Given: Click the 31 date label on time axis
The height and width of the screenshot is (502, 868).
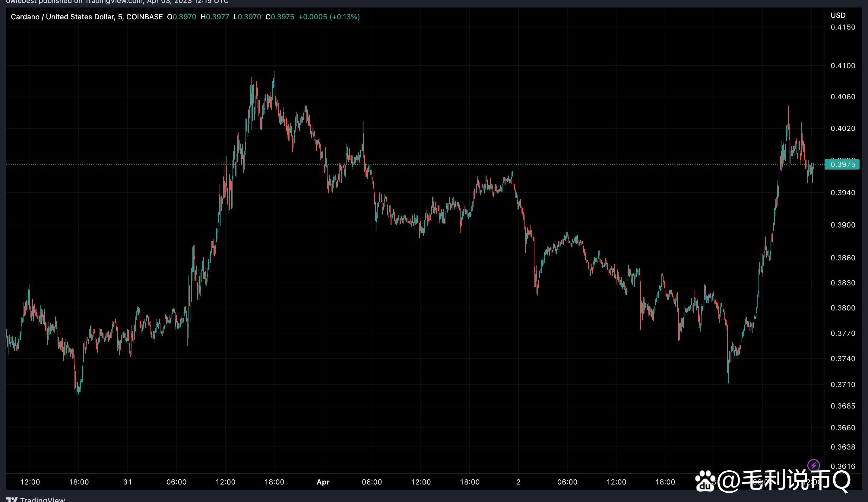Looking at the screenshot, I should (128, 482).
